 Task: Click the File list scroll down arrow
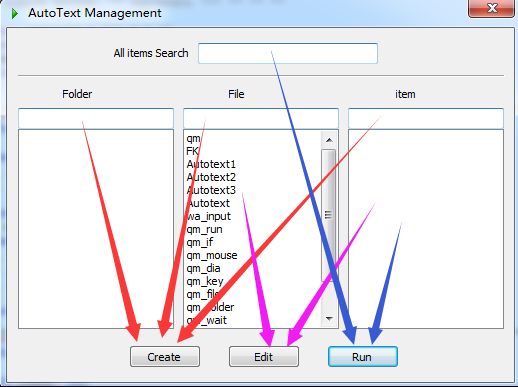click(x=329, y=319)
